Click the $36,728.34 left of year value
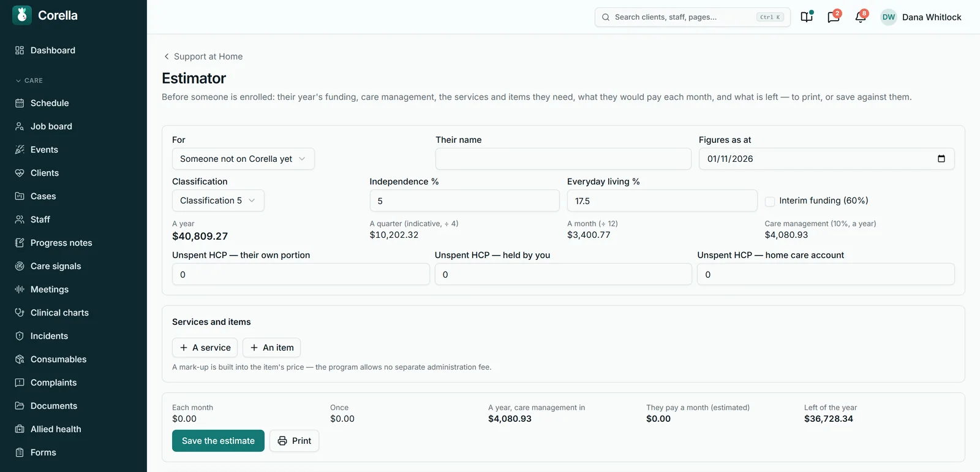Image resolution: width=980 pixels, height=472 pixels. click(x=829, y=419)
